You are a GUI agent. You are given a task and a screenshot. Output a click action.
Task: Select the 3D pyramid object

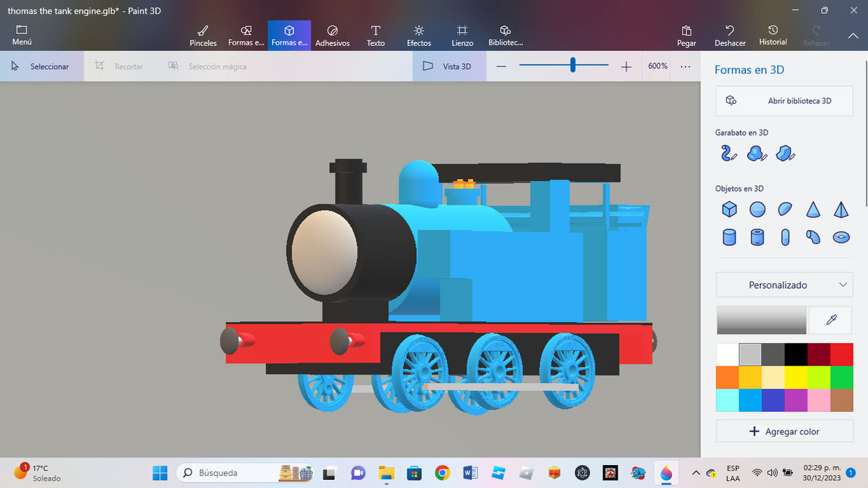[841, 209]
